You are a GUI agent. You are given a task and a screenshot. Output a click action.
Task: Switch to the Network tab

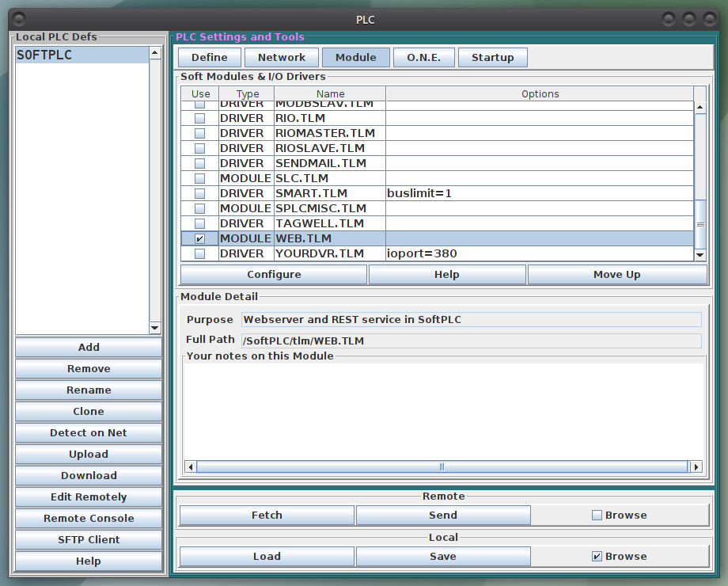coord(282,58)
